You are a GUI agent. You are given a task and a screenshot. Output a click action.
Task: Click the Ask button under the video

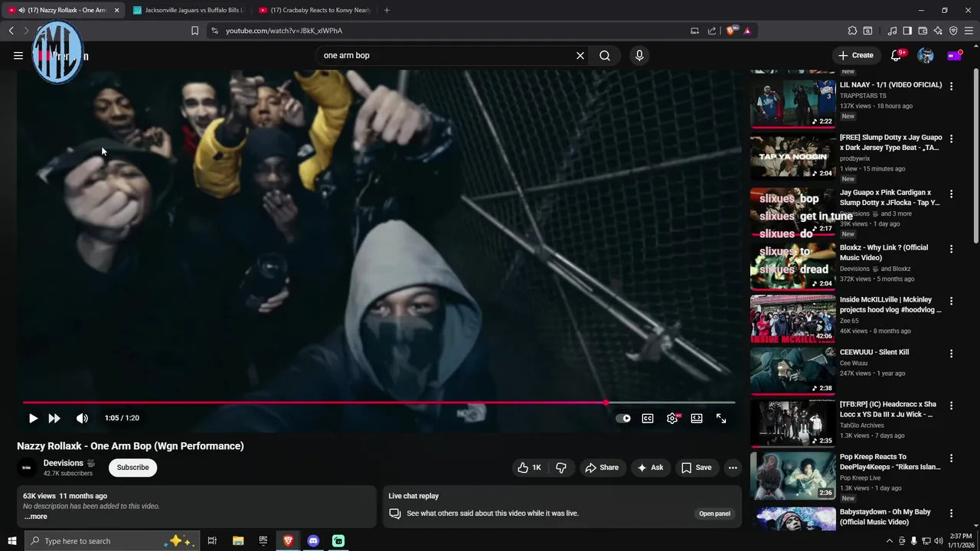[651, 468]
